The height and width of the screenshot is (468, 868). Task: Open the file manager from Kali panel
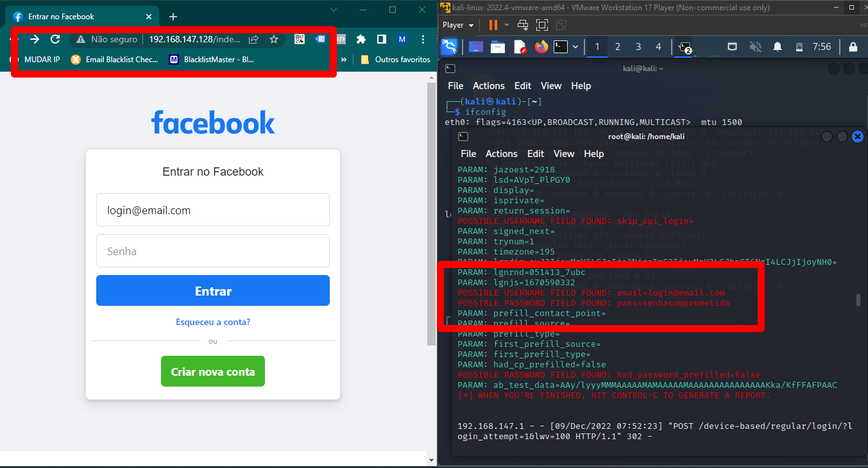click(x=498, y=47)
